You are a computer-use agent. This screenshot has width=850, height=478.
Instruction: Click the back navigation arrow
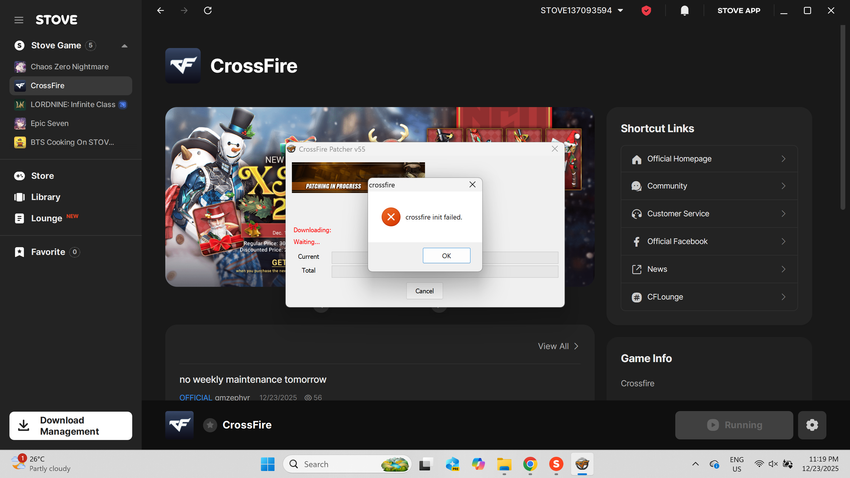(161, 10)
